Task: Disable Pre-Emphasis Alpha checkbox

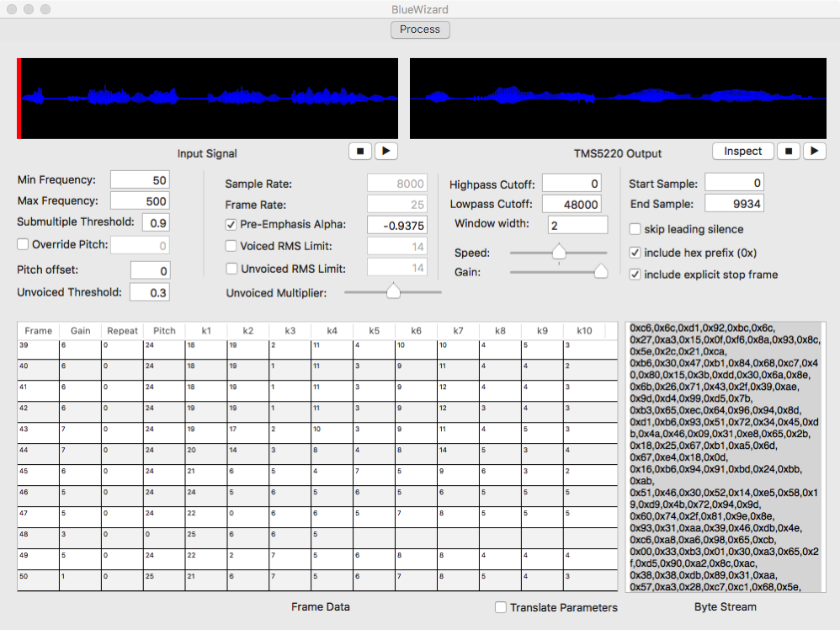Action: tap(231, 225)
